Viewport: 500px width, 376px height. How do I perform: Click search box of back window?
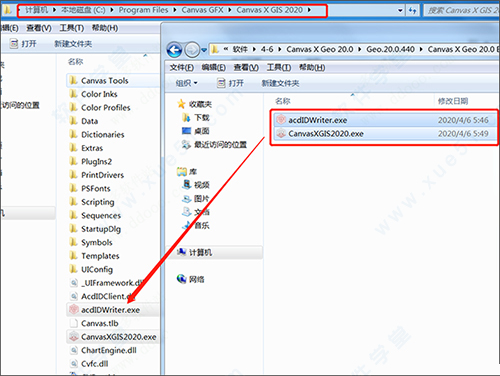click(x=462, y=10)
